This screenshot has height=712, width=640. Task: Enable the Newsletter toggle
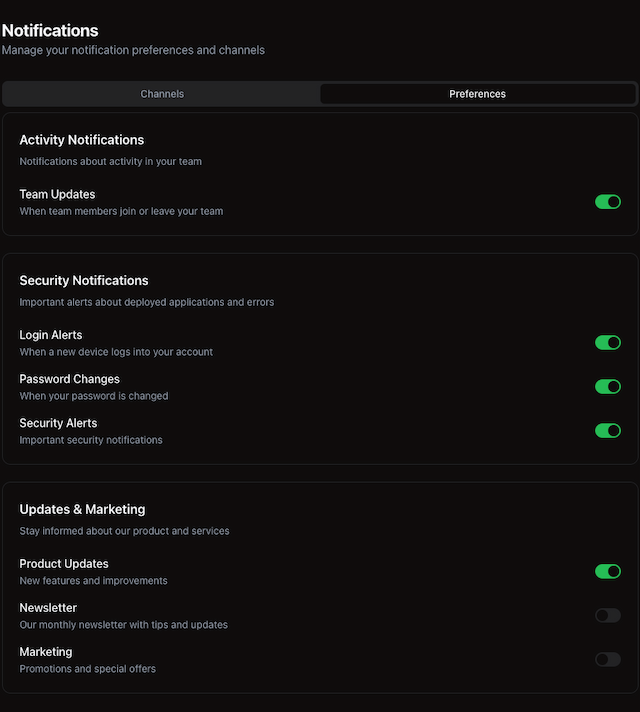point(608,615)
